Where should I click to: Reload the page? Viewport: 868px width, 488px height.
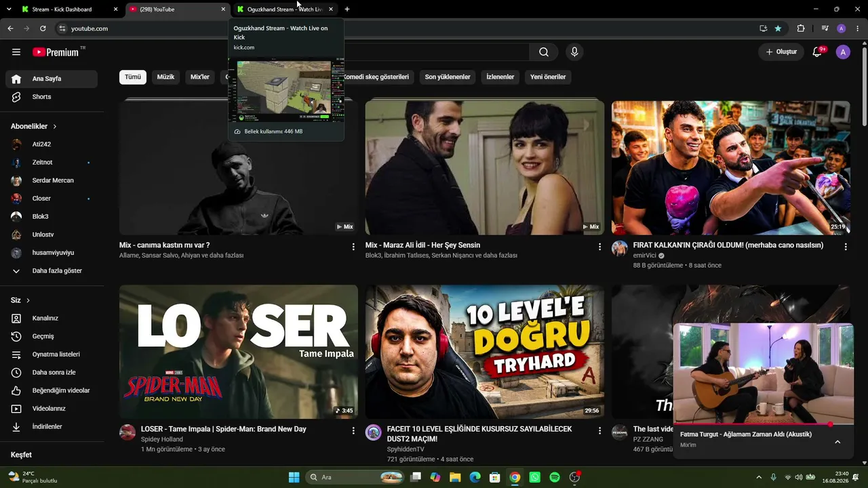click(x=43, y=28)
